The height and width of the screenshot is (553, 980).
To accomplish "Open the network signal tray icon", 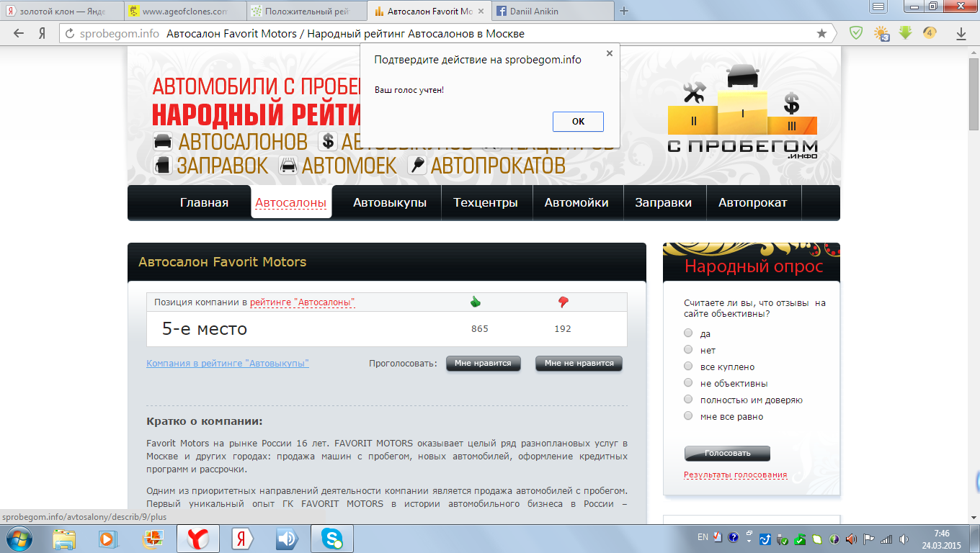I will coord(886,539).
